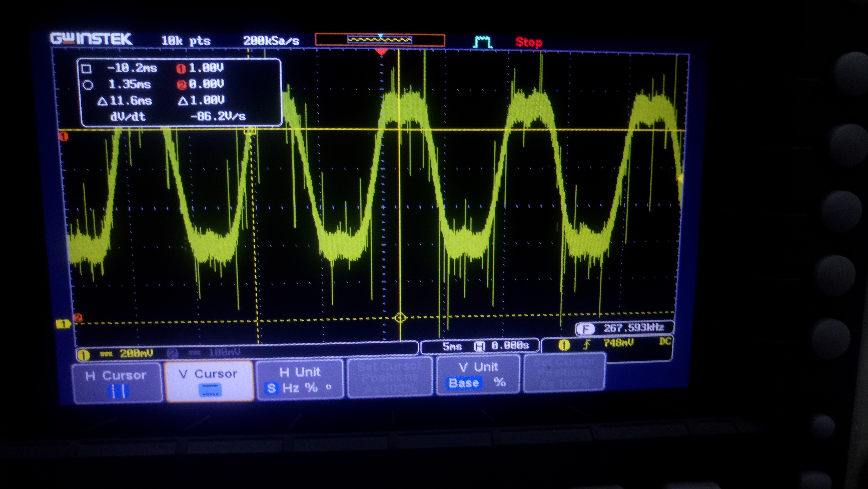Click red cursor 2 badge beside 0.00V
Viewport: 868px width, 489px height.
[x=182, y=85]
